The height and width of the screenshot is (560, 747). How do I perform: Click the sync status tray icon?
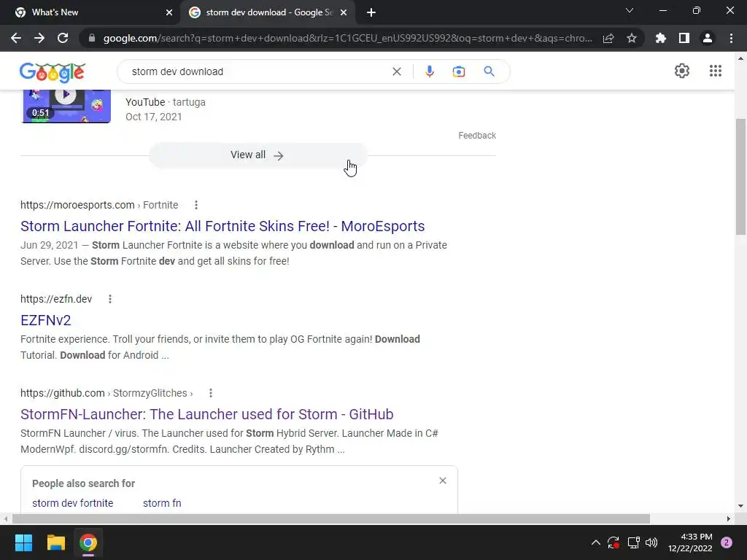point(614,542)
